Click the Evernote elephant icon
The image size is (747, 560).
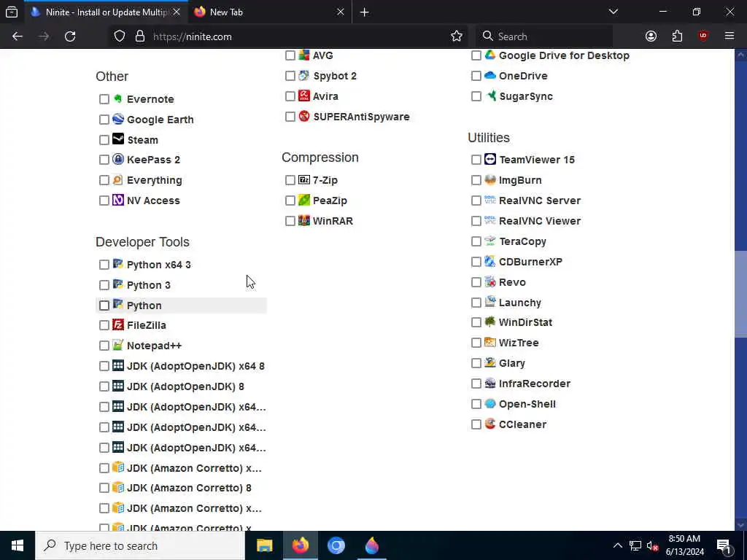coord(118,98)
